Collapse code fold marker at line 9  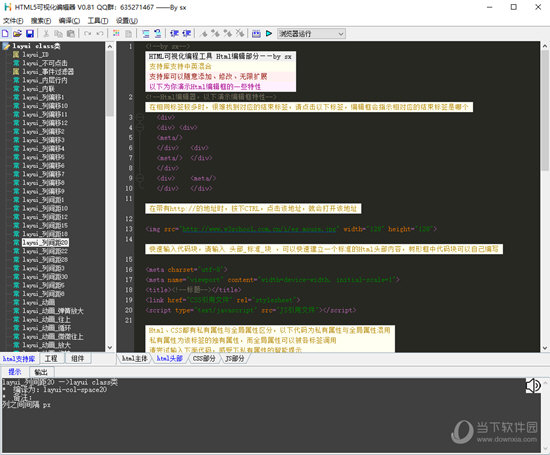[140, 178]
